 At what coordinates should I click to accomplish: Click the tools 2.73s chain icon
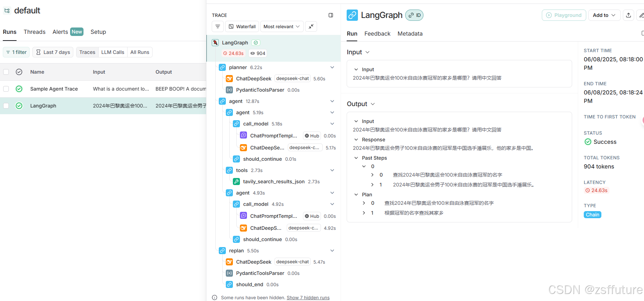click(x=229, y=170)
